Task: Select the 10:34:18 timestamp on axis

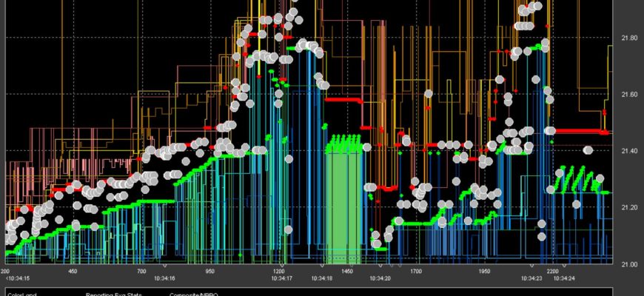Action: pyautogui.click(x=322, y=278)
